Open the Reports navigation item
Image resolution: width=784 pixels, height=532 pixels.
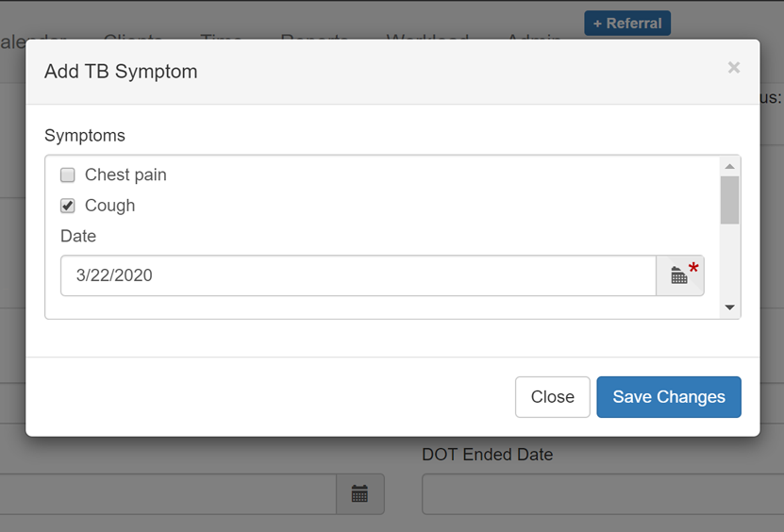[x=314, y=36]
